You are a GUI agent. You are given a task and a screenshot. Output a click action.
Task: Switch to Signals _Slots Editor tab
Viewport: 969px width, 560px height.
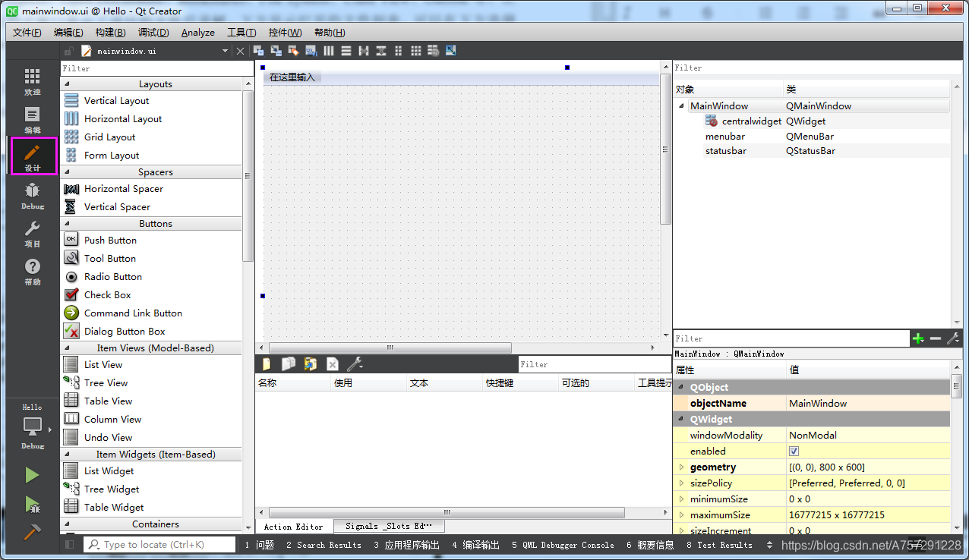388,526
